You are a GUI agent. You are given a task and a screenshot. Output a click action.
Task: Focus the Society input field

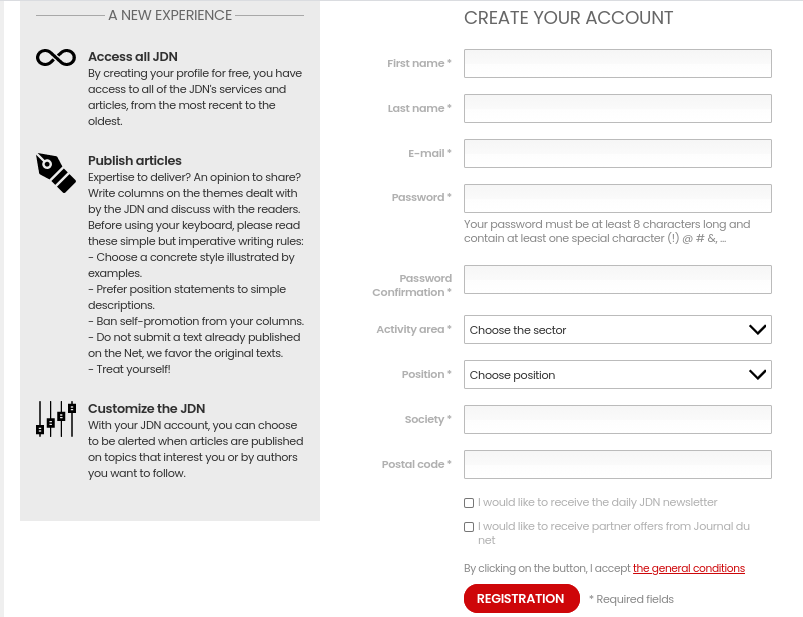click(x=617, y=419)
